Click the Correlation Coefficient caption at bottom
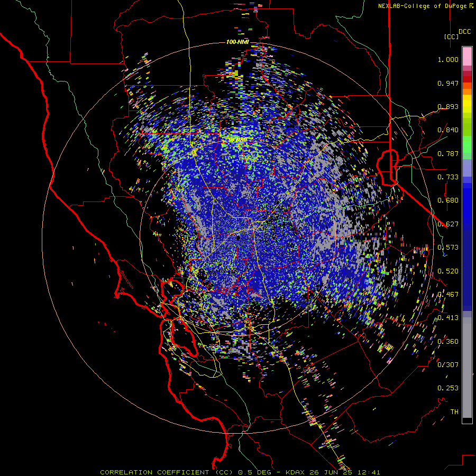This screenshot has height=476, width=476. [x=240, y=472]
